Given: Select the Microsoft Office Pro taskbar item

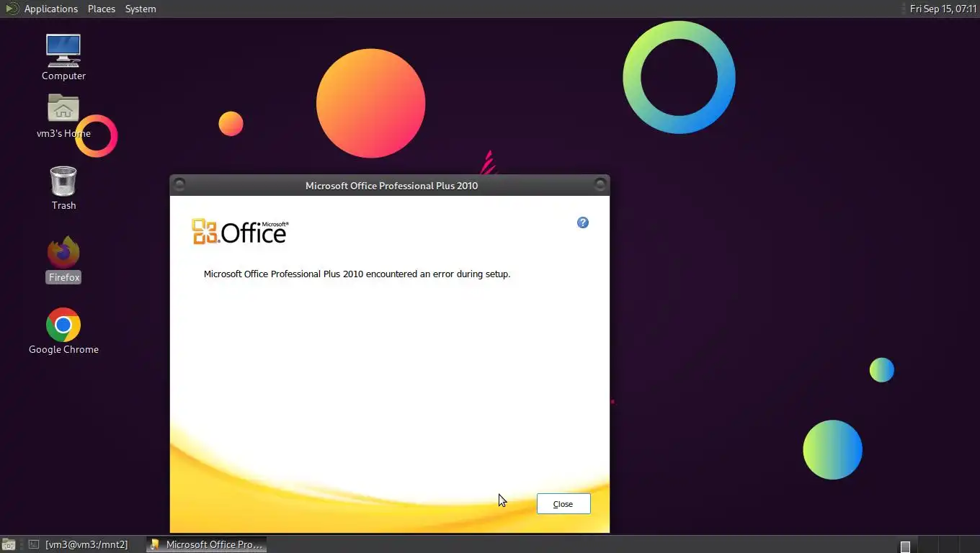Looking at the screenshot, I should click(x=207, y=544).
